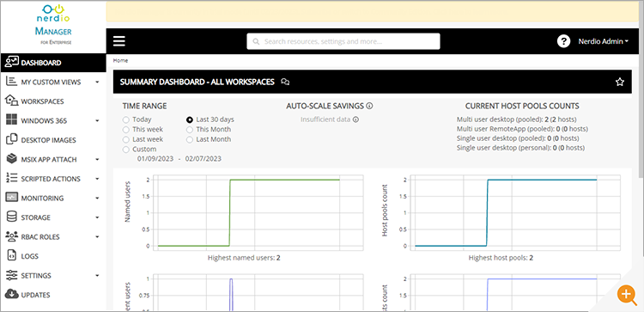Click the Desktop Images icon
The width and height of the screenshot is (644, 312).
(11, 139)
